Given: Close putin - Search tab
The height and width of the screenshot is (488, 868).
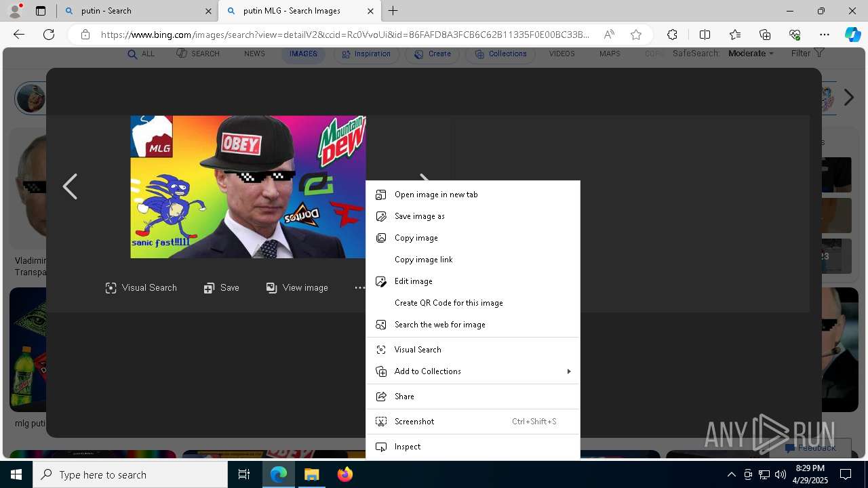Looking at the screenshot, I should tap(208, 11).
